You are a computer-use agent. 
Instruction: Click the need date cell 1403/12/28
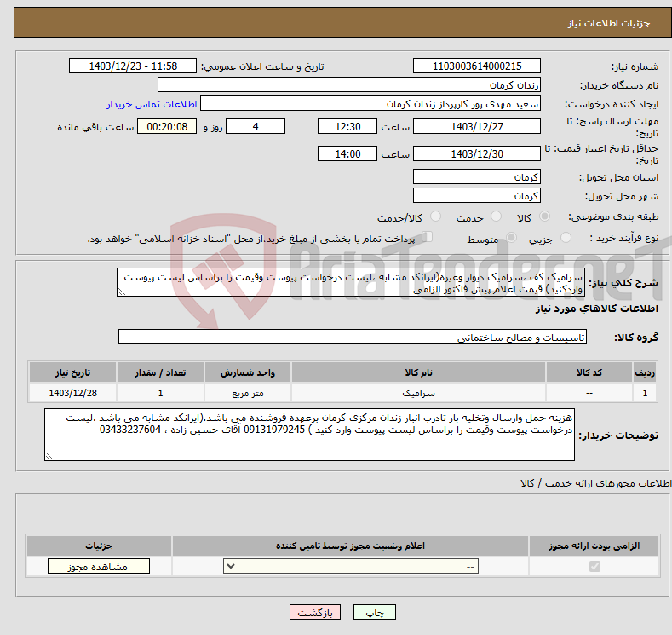(73, 393)
